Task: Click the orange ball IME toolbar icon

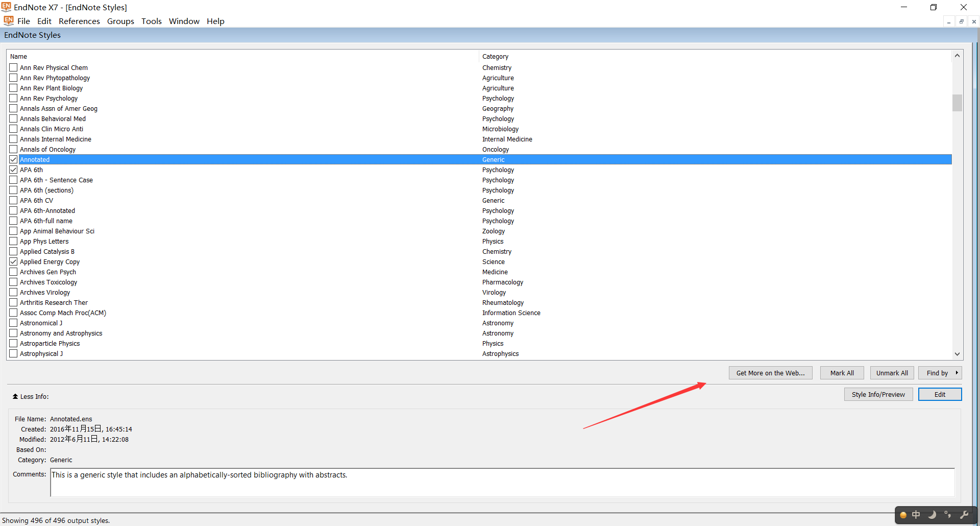Action: 903,515
